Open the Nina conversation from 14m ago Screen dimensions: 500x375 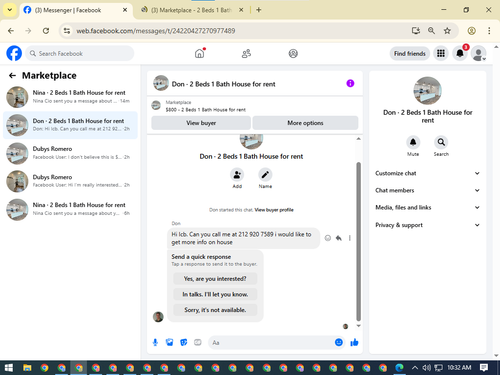tap(70, 97)
